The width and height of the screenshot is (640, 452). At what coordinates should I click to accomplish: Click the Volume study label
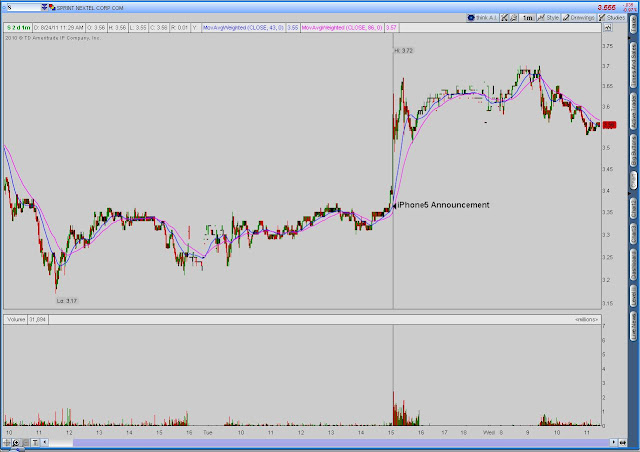[16, 319]
